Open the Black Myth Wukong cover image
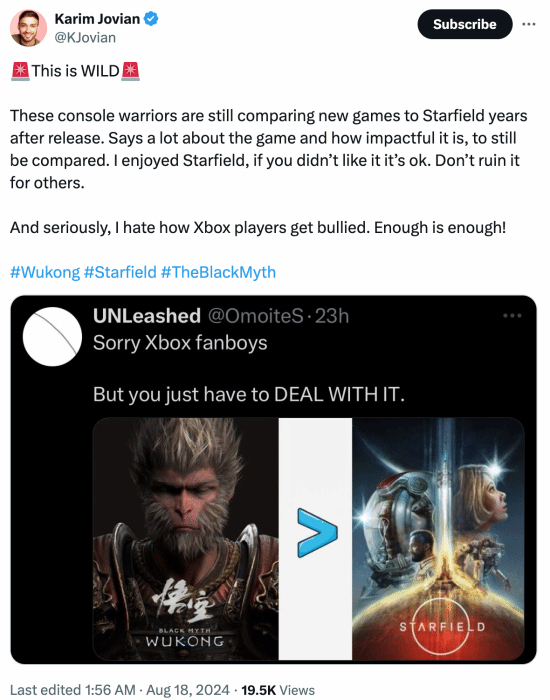Image resolution: width=550 pixels, height=700 pixels. click(x=186, y=539)
